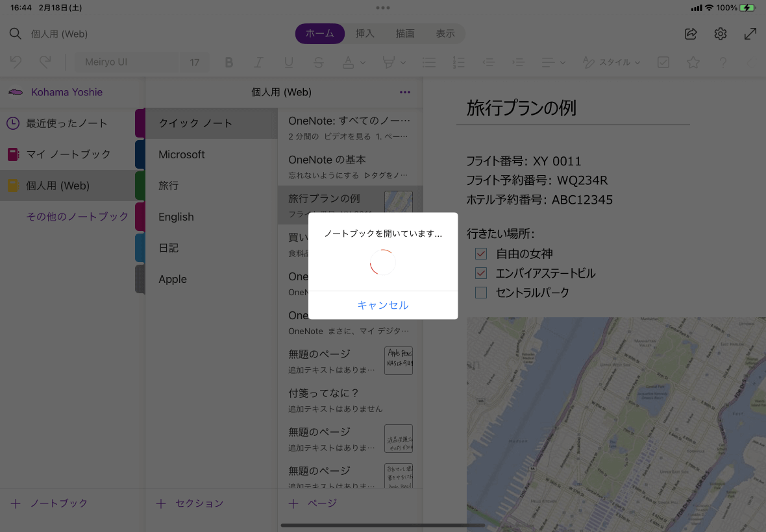This screenshot has width=766, height=532.
Task: Open the スタイル styles dropdown
Action: tap(611, 62)
